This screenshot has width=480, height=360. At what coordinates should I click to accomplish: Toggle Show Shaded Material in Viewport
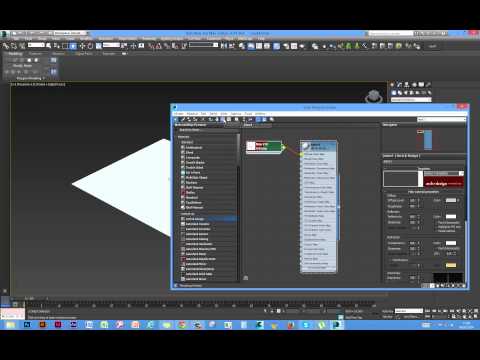point(222,119)
